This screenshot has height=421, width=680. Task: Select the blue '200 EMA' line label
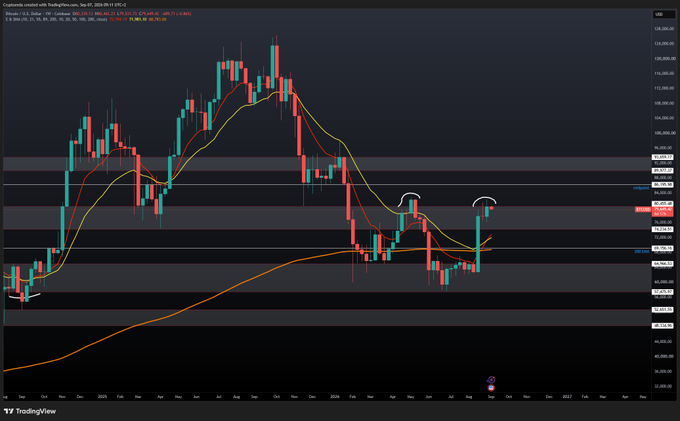click(642, 251)
